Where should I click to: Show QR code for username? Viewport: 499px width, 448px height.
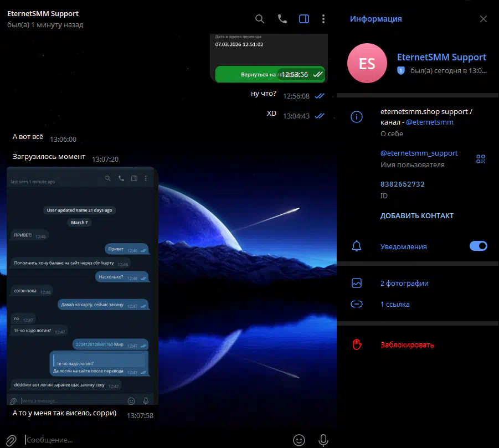pos(480,159)
